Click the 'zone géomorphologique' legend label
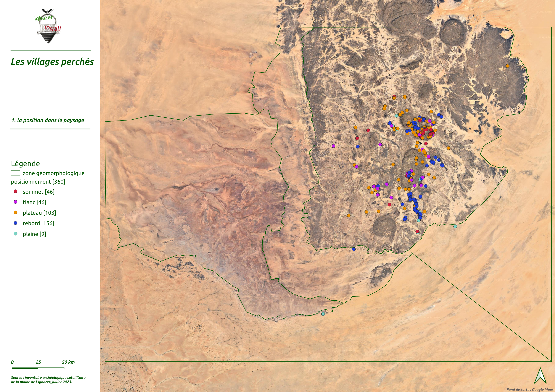This screenshot has width=555, height=392. (54, 174)
